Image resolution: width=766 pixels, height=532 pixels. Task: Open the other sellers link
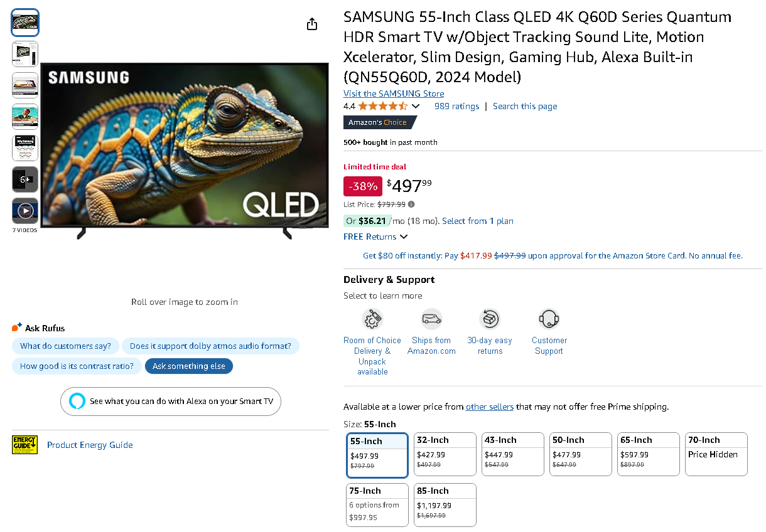pos(490,407)
